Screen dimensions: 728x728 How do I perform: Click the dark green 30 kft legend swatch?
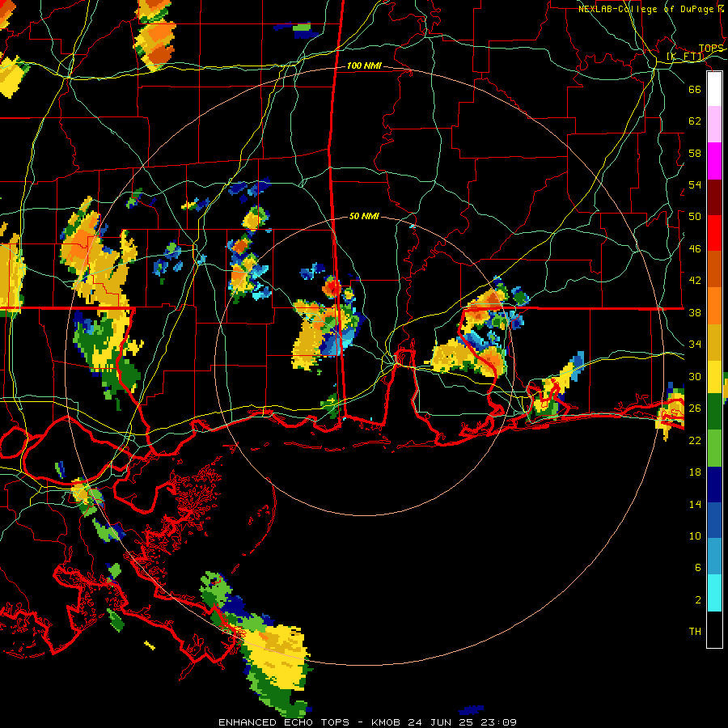click(714, 412)
